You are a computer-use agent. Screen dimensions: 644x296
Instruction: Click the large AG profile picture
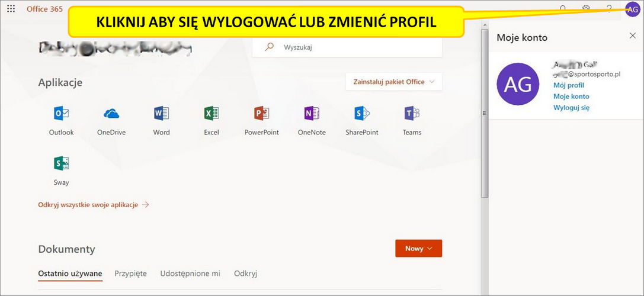point(518,84)
